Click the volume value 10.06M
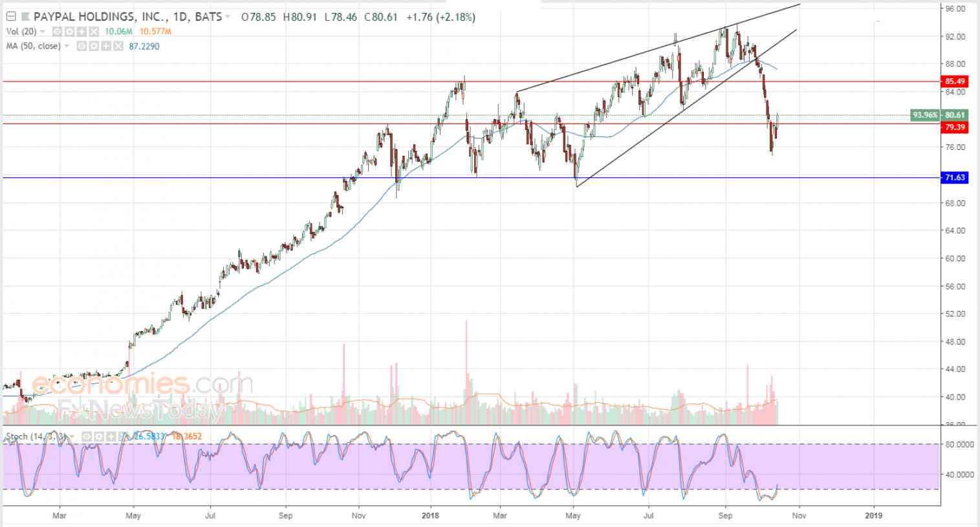 tap(118, 32)
